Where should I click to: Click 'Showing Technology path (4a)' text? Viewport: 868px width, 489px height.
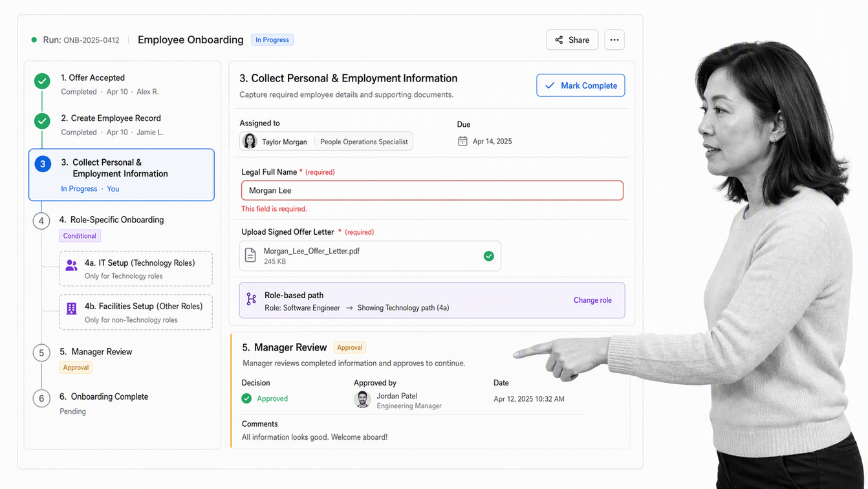pos(404,308)
